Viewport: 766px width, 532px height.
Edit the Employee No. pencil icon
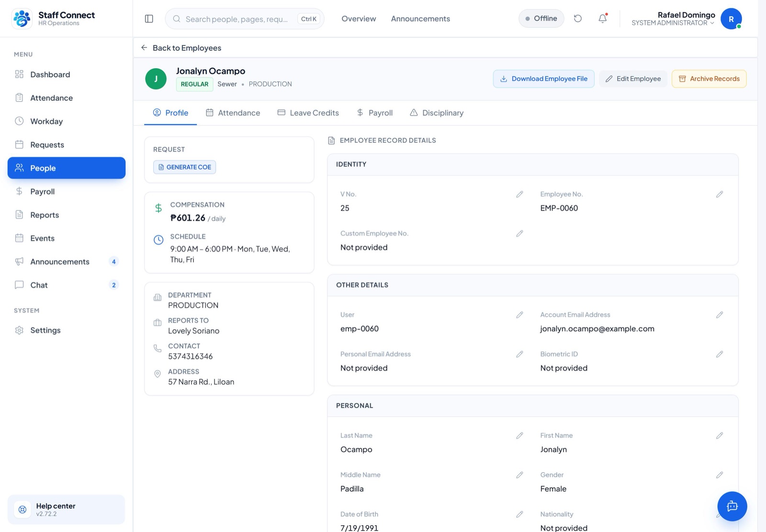point(720,194)
